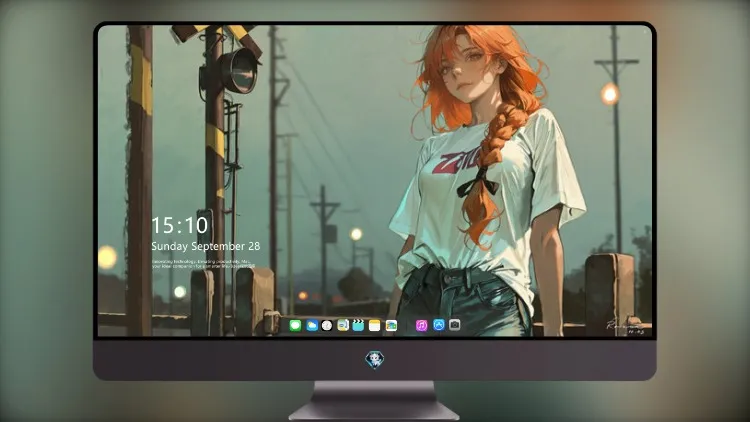Open the photo gallery app in the dock

tap(391, 325)
